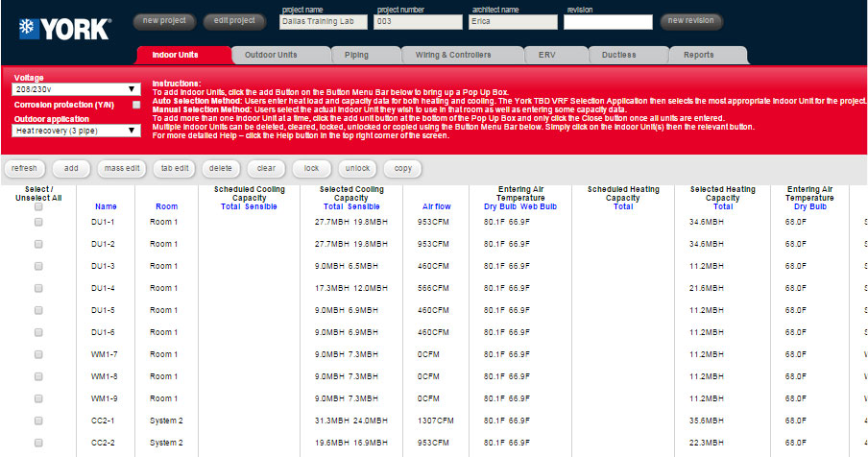Open the Voltage dropdown
The image size is (868, 457).
(x=77, y=89)
